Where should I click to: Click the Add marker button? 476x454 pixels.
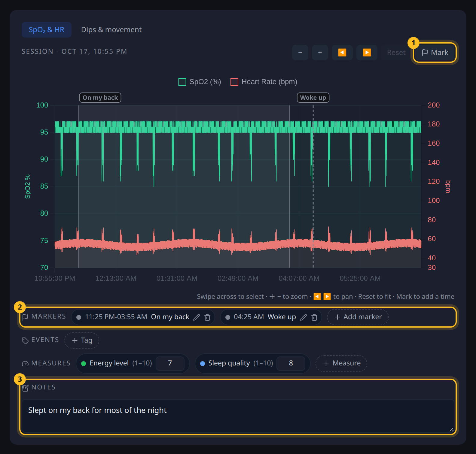358,317
